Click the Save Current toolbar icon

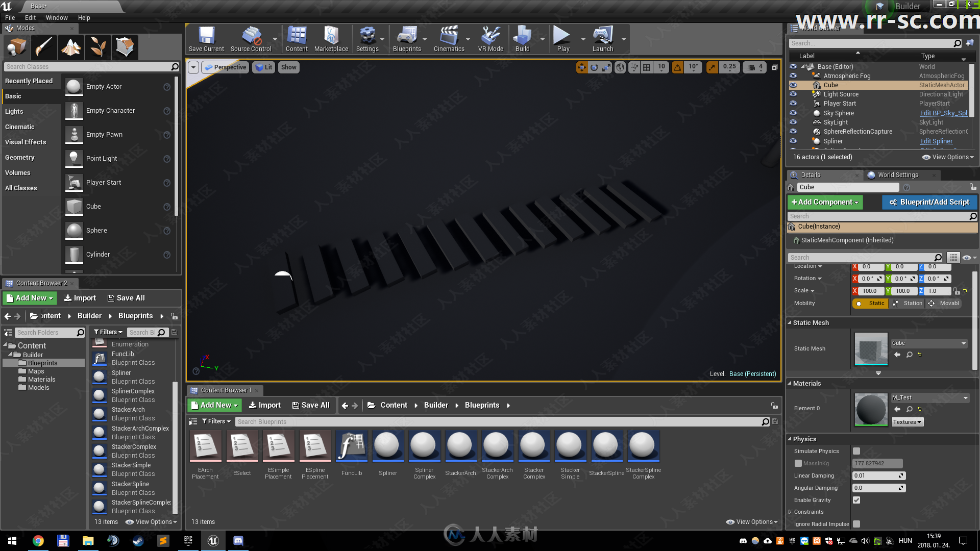206,39
